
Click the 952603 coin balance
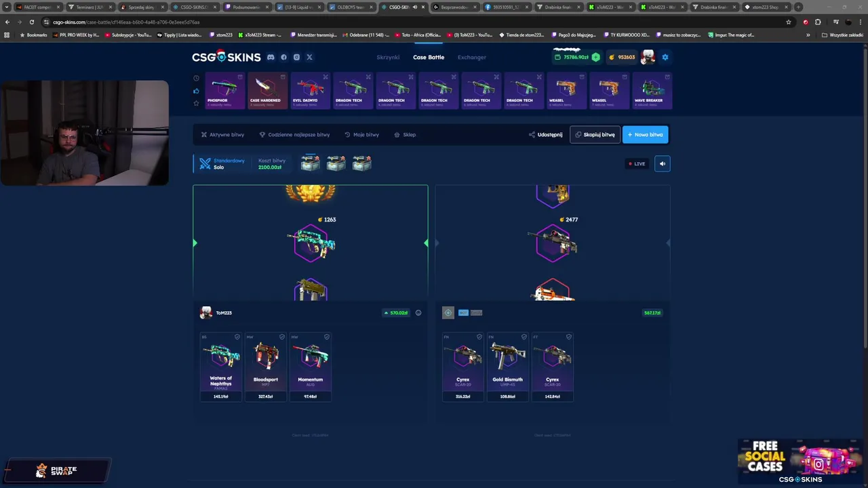(x=622, y=58)
